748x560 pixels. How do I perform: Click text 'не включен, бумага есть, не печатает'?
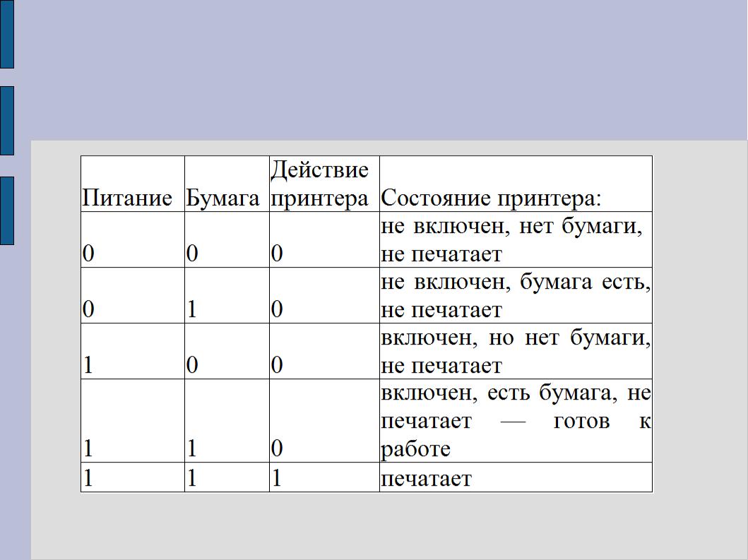coord(516,295)
